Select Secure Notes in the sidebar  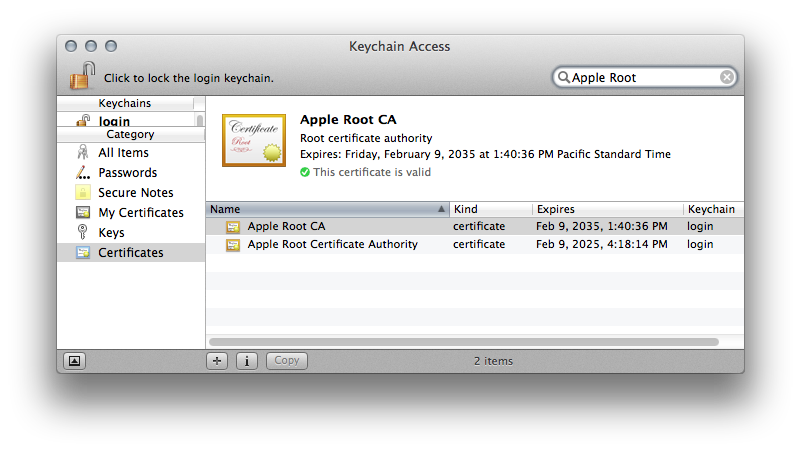point(135,193)
